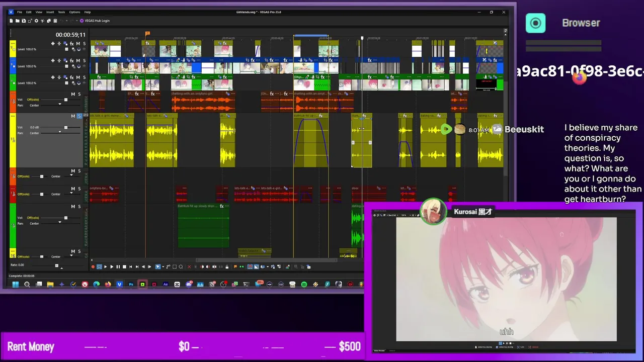The width and height of the screenshot is (644, 362).
Task: Open the File menu
Action: point(20,12)
